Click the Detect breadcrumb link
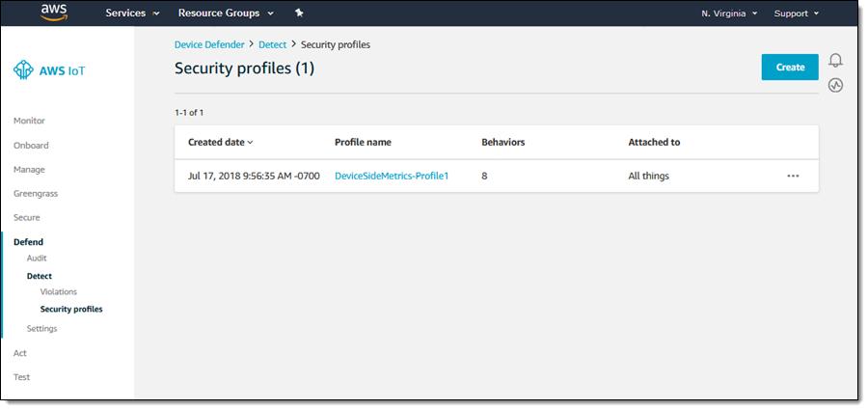Screen dimensions: 868x410 tap(272, 44)
